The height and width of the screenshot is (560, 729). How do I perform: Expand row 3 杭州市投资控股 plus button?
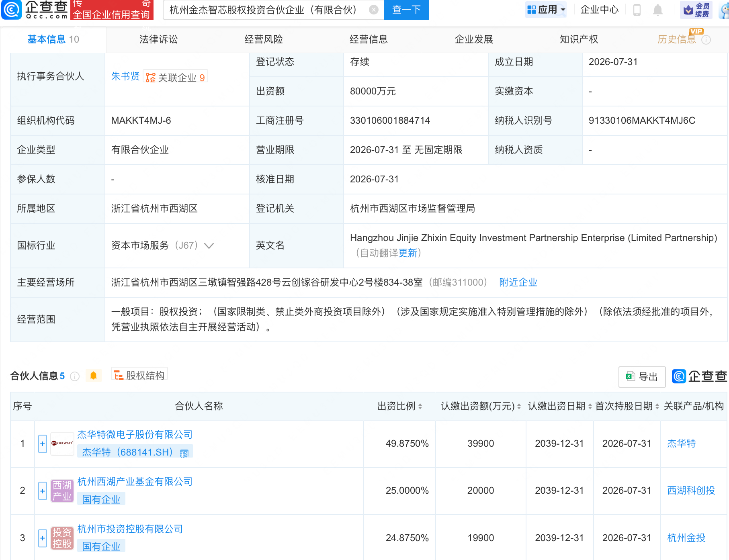point(43,538)
